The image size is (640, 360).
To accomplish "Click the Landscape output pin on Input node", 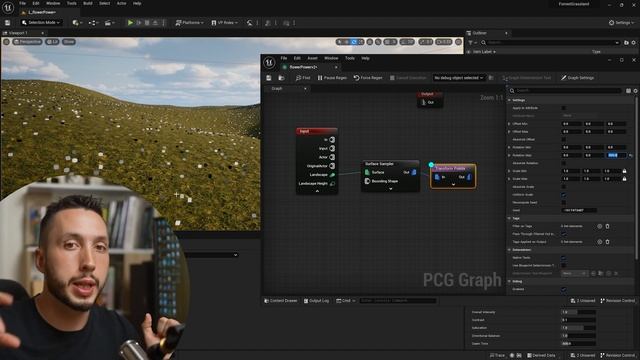I will pos(332,175).
